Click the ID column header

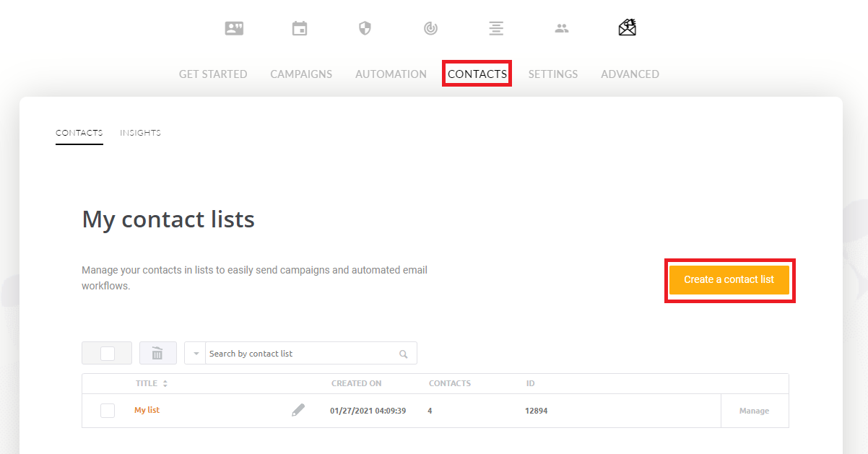pos(530,383)
